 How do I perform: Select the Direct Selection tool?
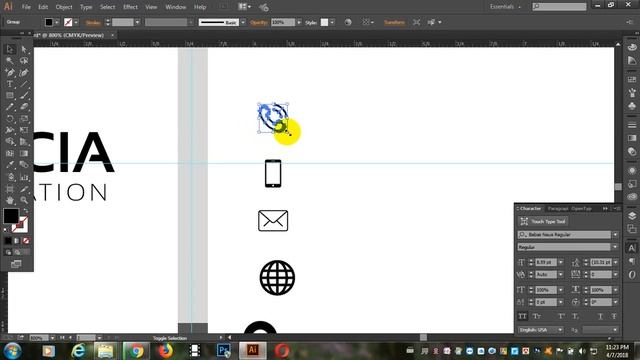[x=24, y=49]
